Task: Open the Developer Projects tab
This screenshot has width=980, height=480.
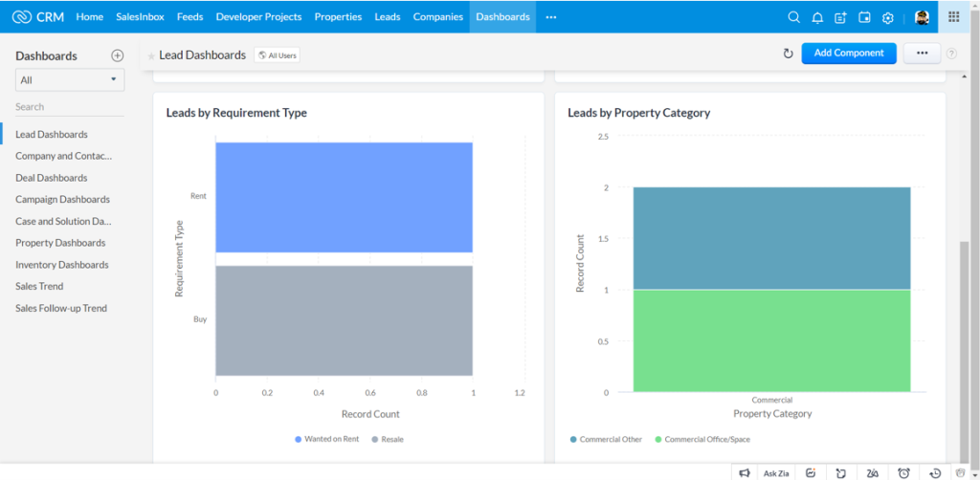Action: 258,17
